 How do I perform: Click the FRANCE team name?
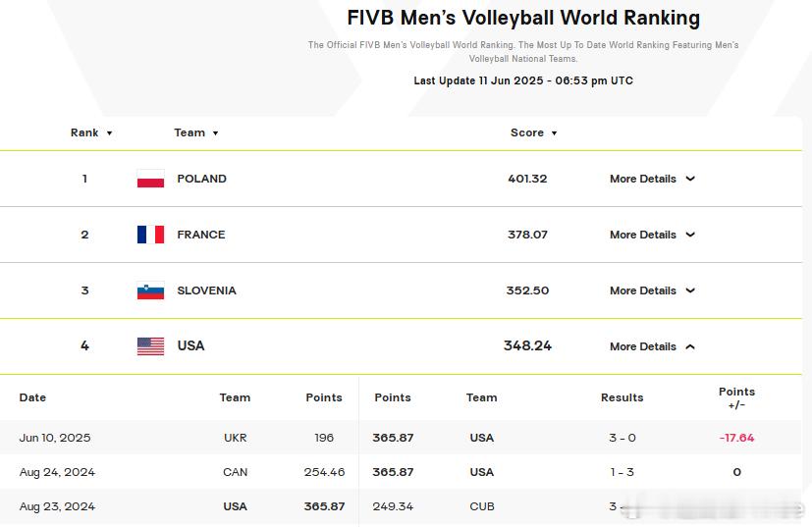click(200, 235)
